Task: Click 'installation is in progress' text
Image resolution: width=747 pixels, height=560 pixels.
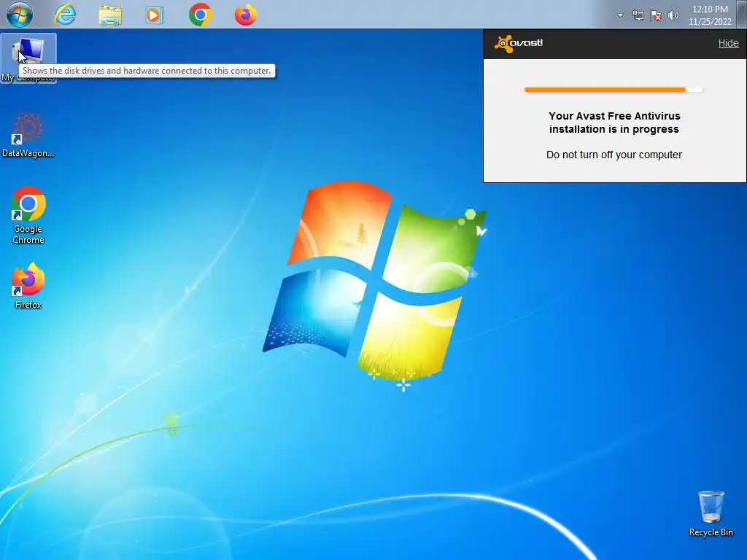Action: [x=614, y=129]
